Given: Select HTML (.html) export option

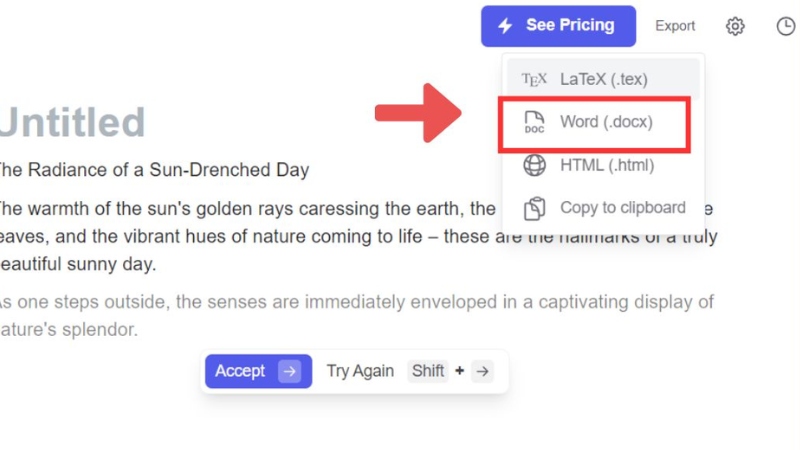Looking at the screenshot, I should [x=603, y=165].
